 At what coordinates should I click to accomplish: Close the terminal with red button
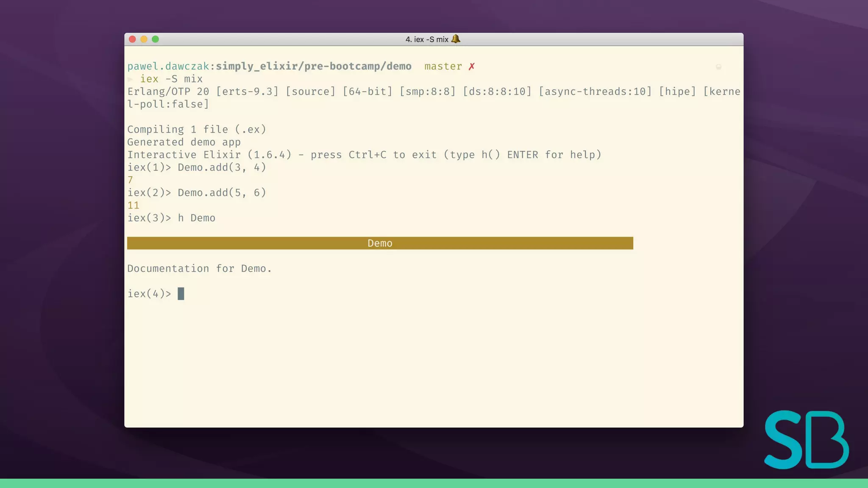(x=132, y=39)
